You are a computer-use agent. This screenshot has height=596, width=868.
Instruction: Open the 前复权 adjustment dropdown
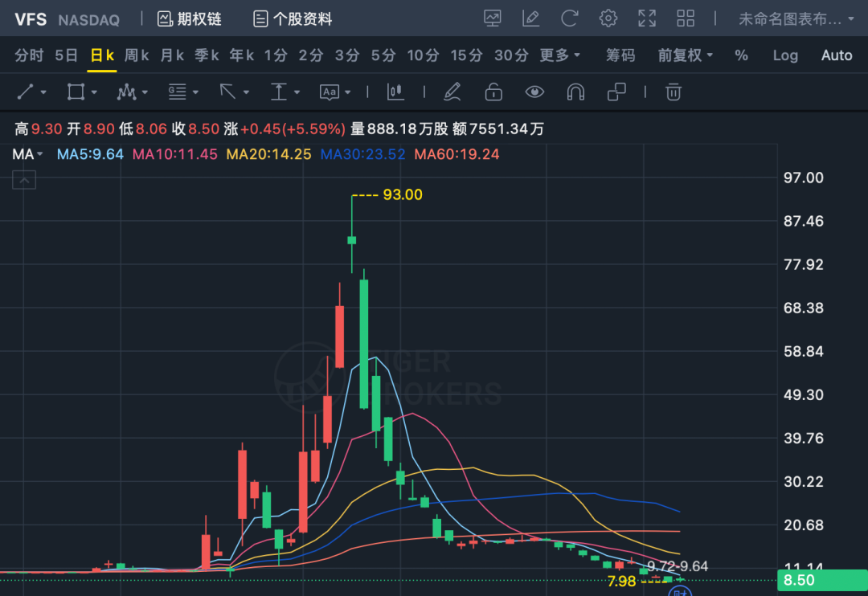click(x=686, y=55)
